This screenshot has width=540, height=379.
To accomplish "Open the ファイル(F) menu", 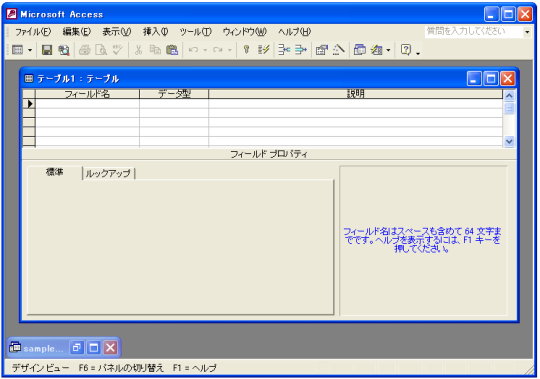I will click(x=33, y=32).
